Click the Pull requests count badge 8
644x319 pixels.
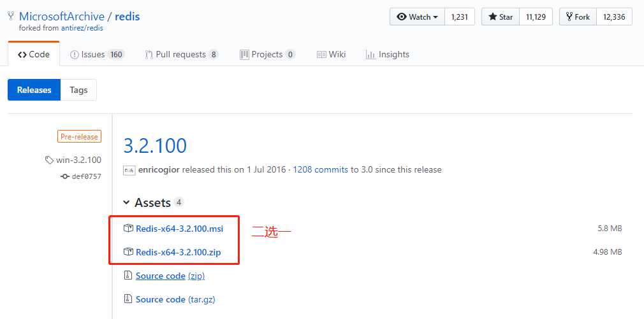coord(213,55)
